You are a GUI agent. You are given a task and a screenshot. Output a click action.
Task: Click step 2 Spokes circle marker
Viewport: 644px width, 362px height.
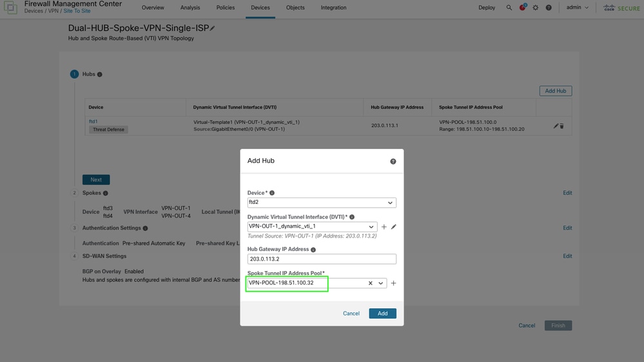point(74,193)
